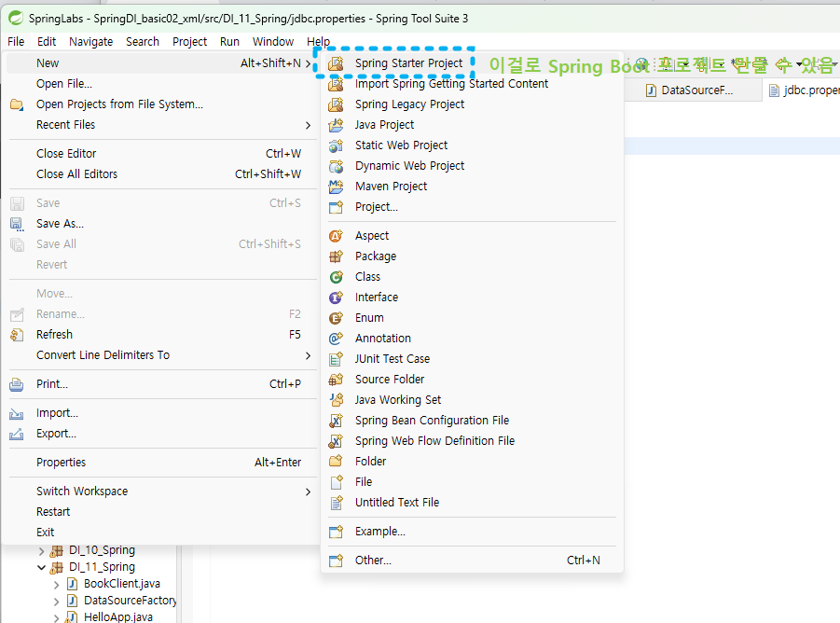The image size is (840, 623).
Task: Click the Refresh icon in File menu
Action: pos(17,335)
